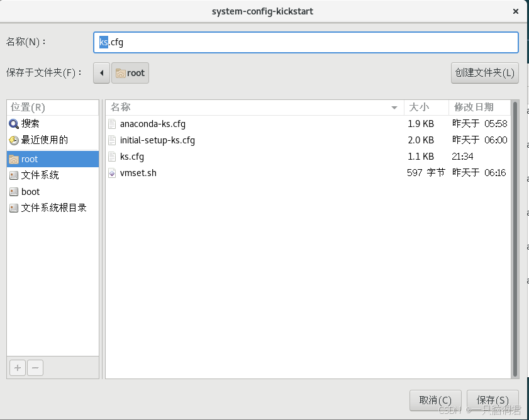Click the 1.9 KB size cell

(x=421, y=124)
